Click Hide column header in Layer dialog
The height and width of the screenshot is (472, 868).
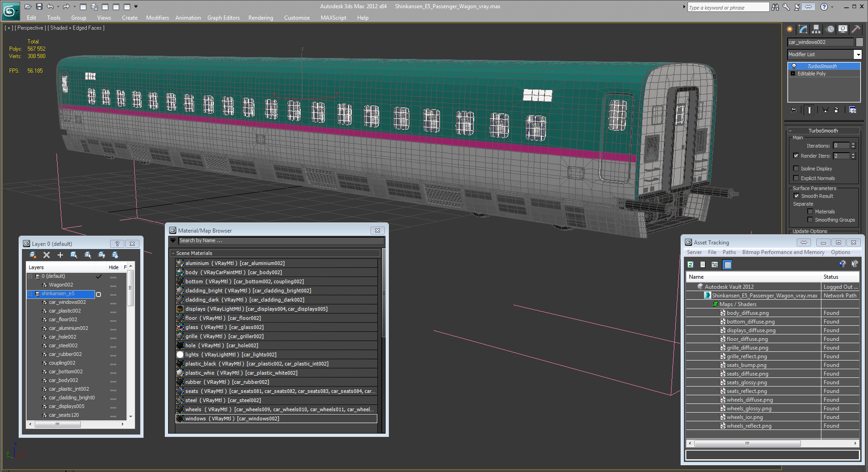coord(113,267)
